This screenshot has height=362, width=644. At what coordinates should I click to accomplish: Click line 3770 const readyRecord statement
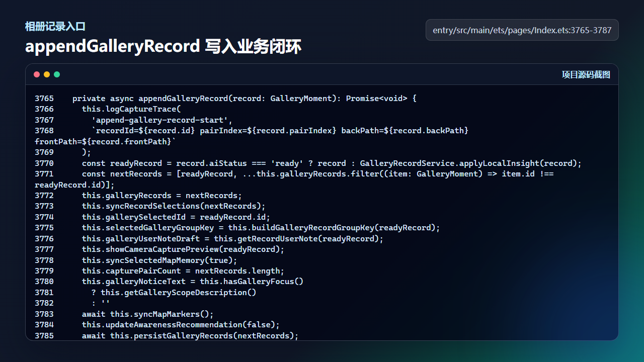332,163
